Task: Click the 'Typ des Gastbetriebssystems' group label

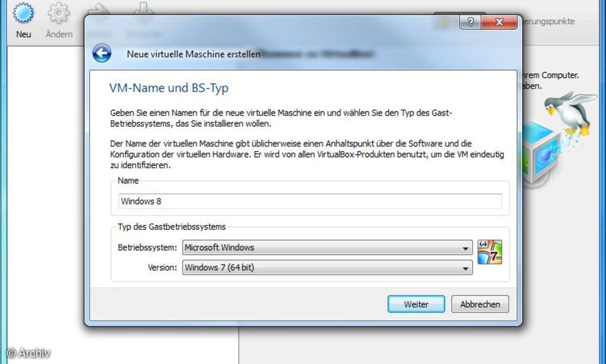Action: [x=172, y=227]
